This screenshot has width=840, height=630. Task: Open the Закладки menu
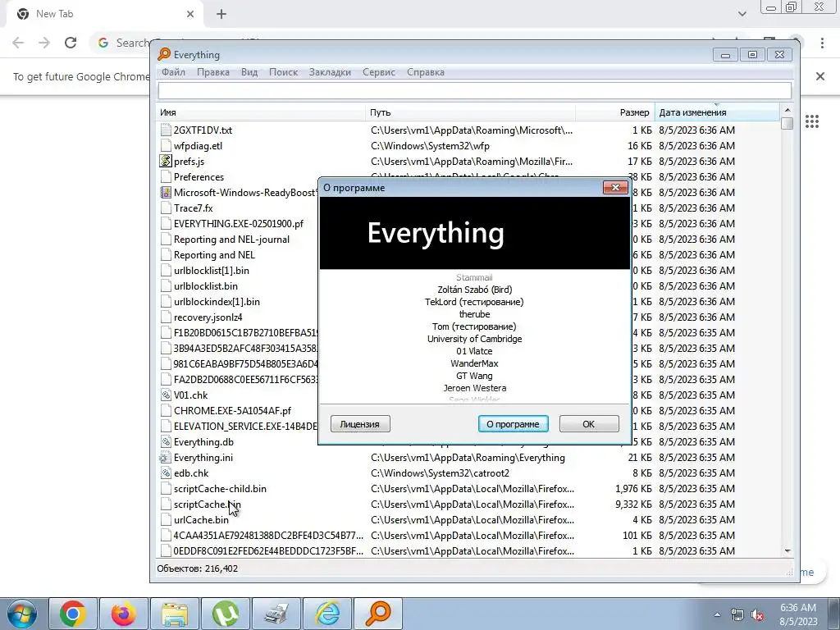330,72
